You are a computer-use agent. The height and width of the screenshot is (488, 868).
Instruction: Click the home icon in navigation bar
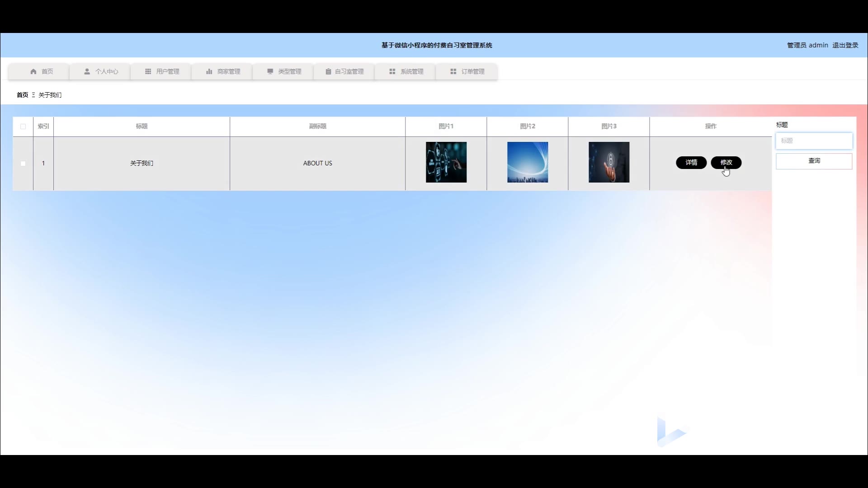[x=33, y=71]
